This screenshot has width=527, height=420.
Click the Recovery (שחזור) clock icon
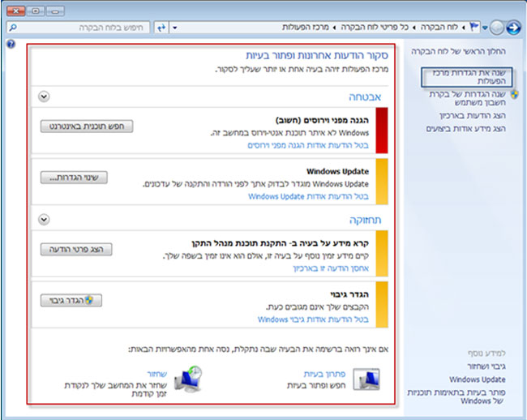point(189,379)
